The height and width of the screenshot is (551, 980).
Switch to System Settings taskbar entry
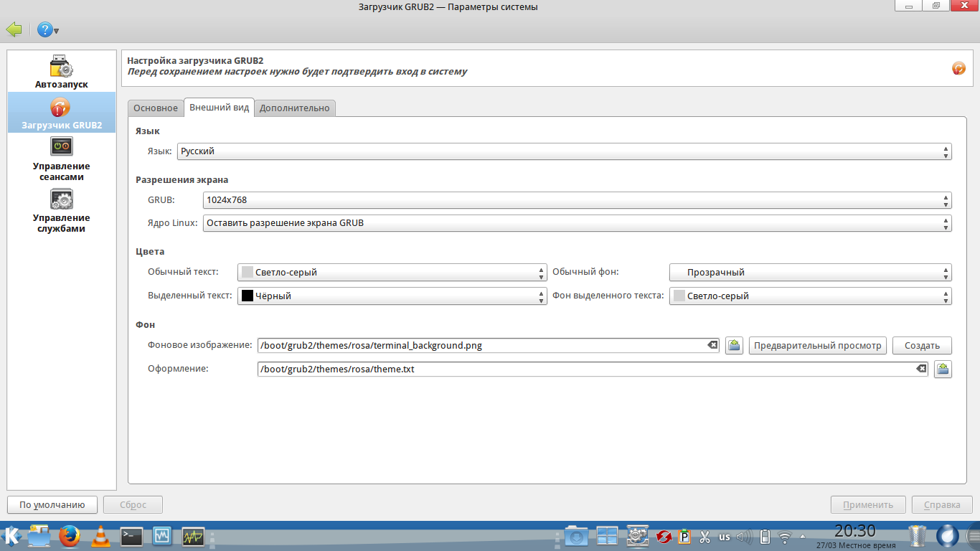coord(638,536)
